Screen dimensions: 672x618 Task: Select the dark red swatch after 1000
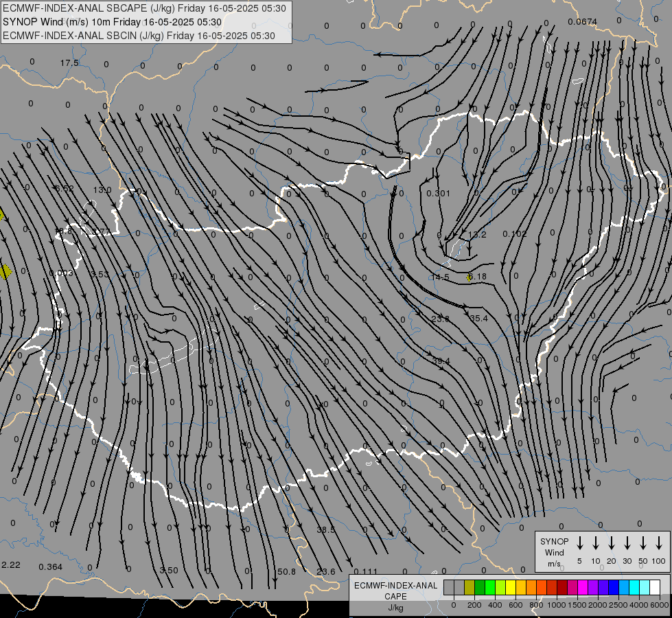[x=562, y=587]
